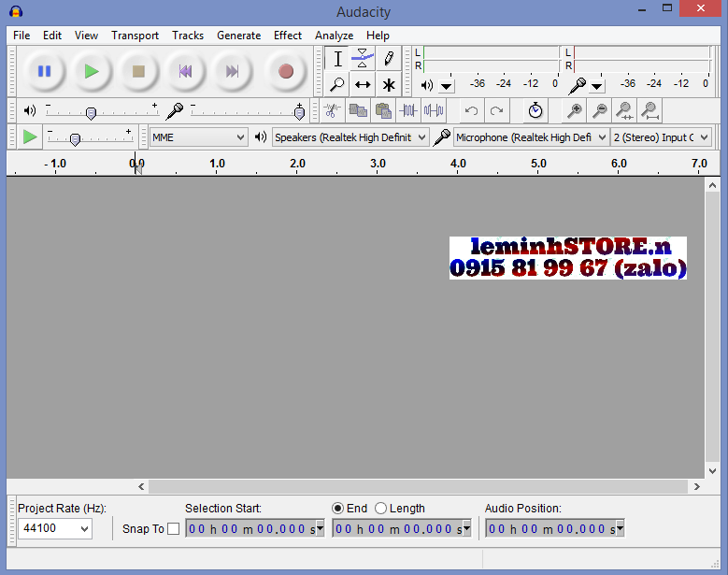Click the 3.0 mark on the timeline ruler
Viewport: 728px width, 575px height.
click(378, 164)
